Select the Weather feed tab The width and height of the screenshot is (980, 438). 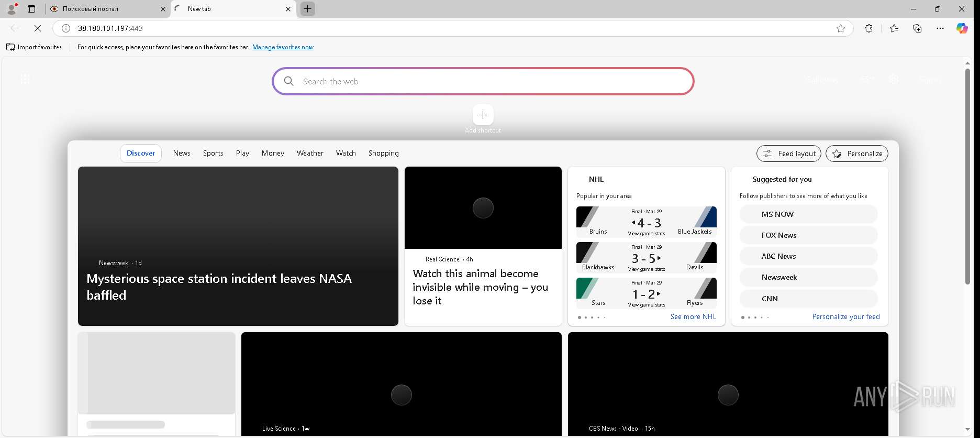[310, 154]
